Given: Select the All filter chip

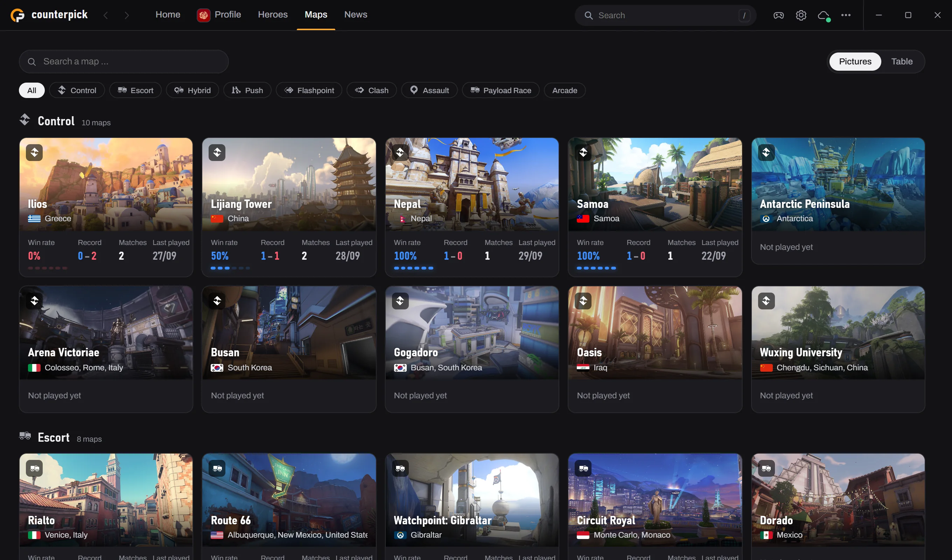Looking at the screenshot, I should [32, 90].
